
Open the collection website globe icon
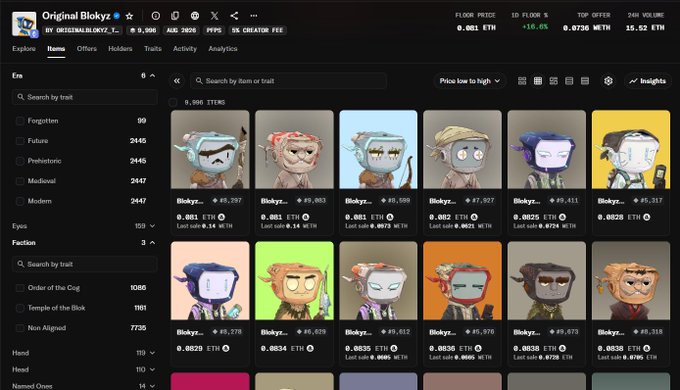[195, 16]
